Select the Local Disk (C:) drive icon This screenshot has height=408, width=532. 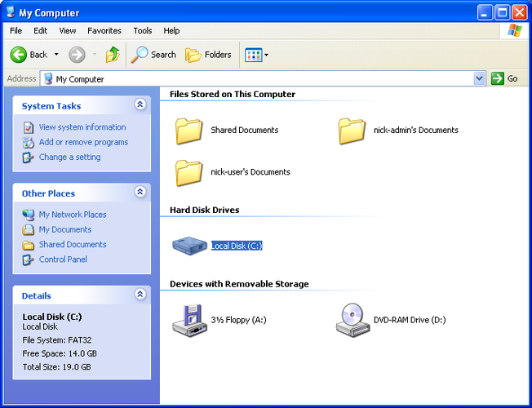189,246
